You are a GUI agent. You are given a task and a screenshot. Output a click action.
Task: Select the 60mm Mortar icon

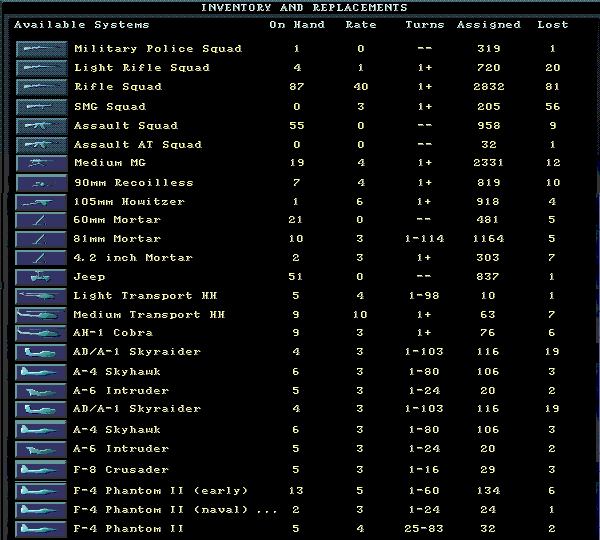point(41,220)
